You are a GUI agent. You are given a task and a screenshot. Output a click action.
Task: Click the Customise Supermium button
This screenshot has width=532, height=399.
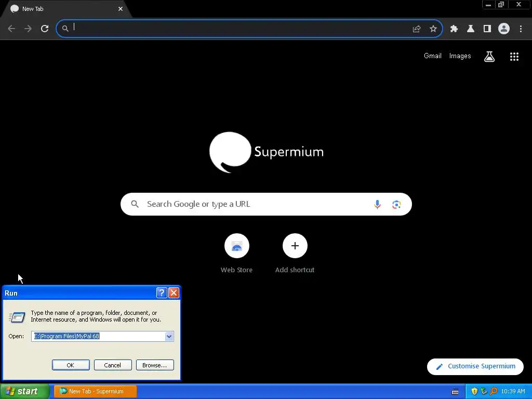point(475,366)
